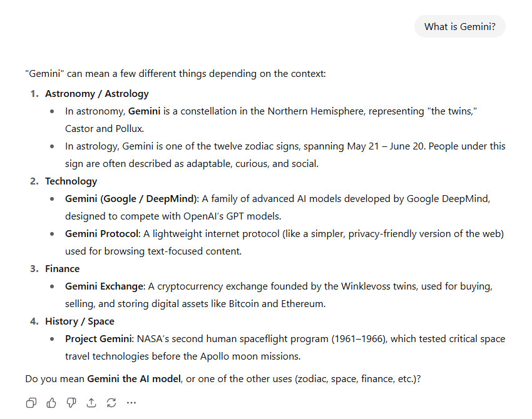Viewport: 532px width, 419px height.
Task: Give the response a thumbs up
Action: 51,403
